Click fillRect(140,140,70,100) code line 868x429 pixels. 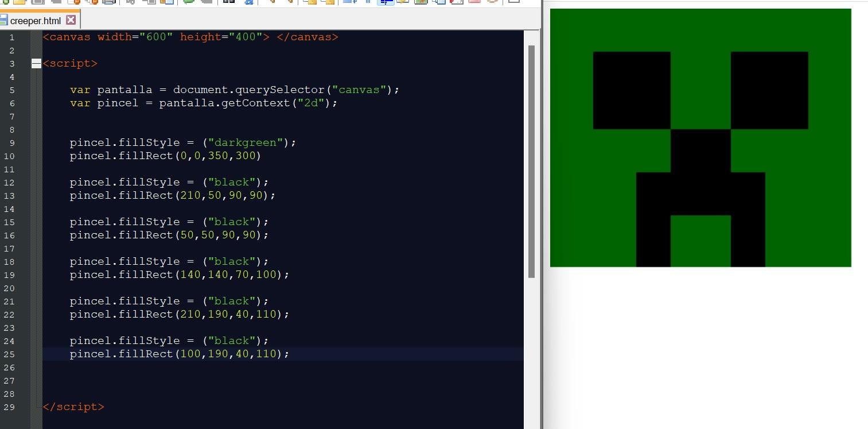click(180, 275)
